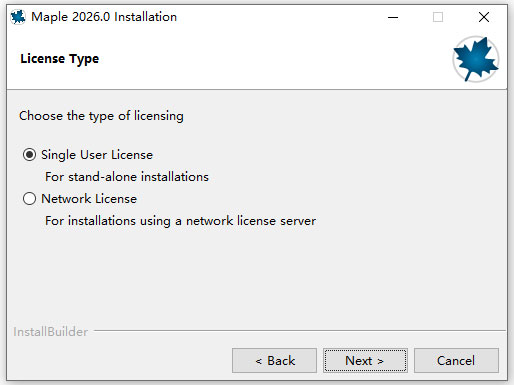514x385 pixels.
Task: Click the "Maple 2026.0 Installation" title text
Action: coord(104,17)
